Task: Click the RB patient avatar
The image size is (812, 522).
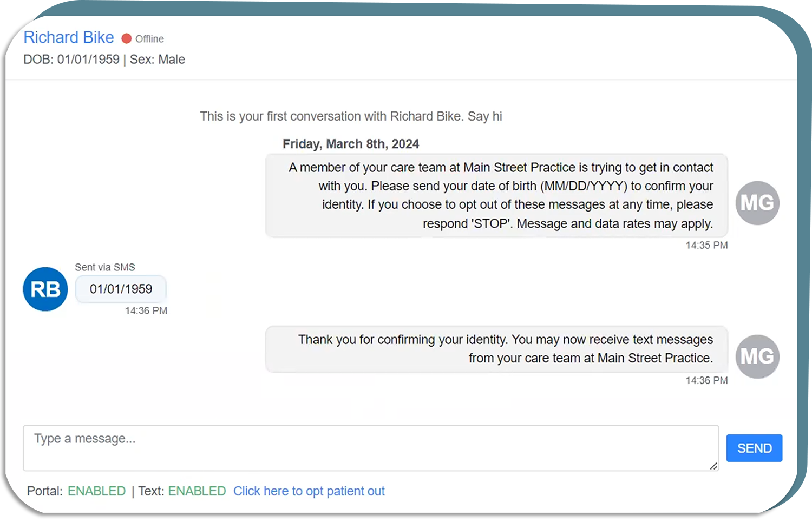Action: [45, 289]
